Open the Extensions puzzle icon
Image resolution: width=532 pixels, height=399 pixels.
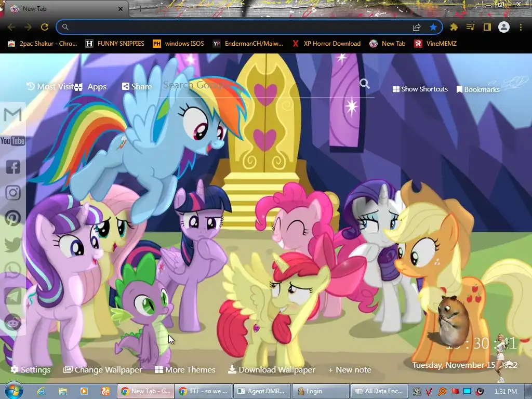click(x=454, y=27)
